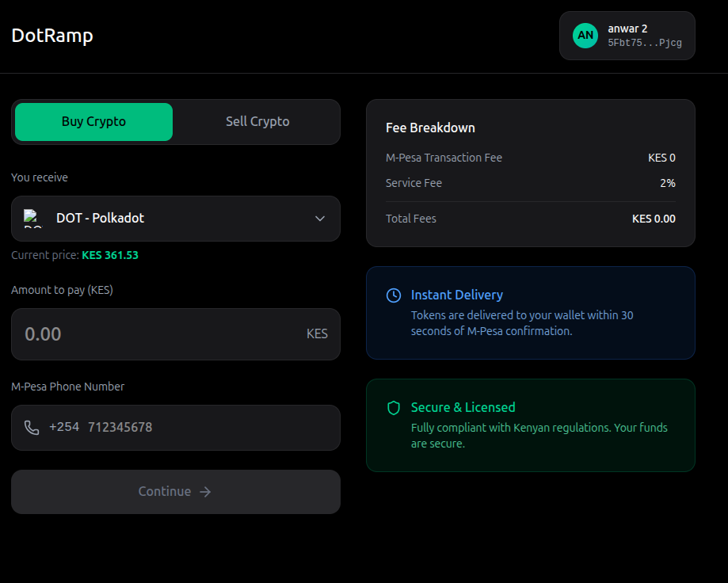Viewport: 728px width, 583px height.
Task: Click the 30 seconds delivery description text
Action: coord(522,323)
